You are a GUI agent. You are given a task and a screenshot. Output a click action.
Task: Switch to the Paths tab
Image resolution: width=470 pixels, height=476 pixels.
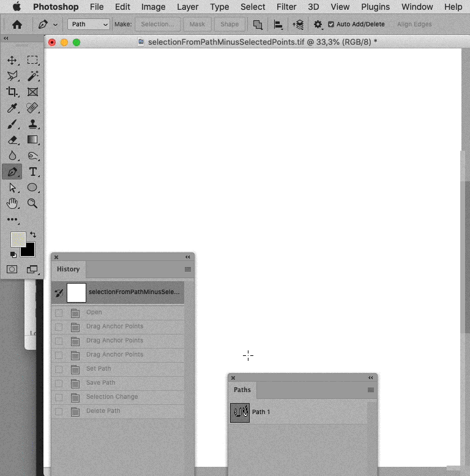click(242, 390)
